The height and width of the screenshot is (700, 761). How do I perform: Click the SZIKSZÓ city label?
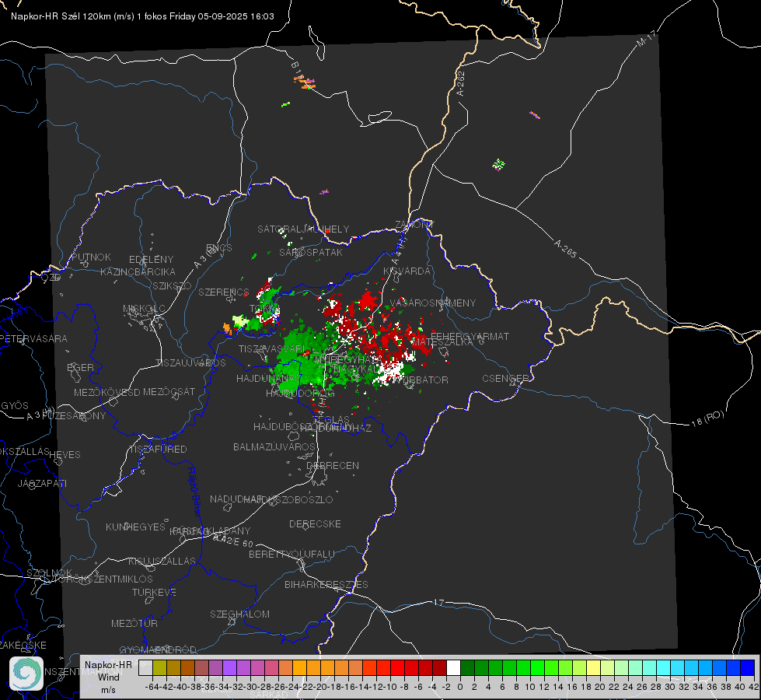(173, 286)
